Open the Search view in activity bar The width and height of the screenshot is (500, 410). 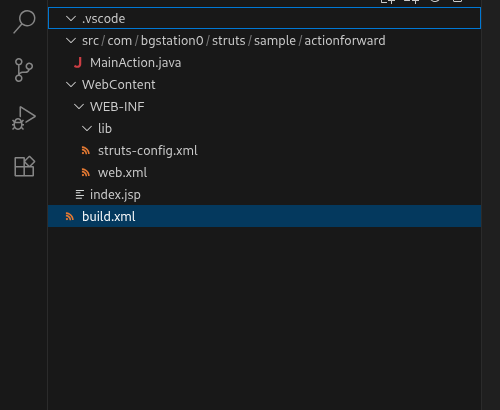tap(24, 21)
